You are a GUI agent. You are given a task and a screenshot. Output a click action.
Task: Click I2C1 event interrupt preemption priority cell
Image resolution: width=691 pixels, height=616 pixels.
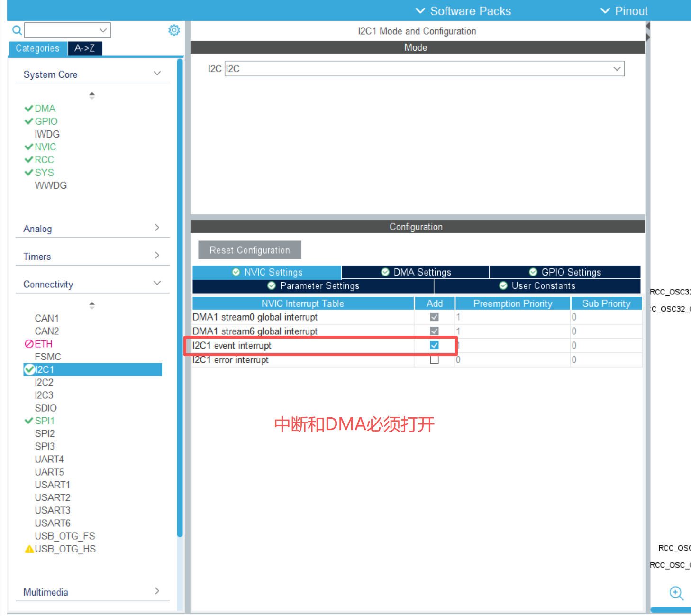coord(513,345)
